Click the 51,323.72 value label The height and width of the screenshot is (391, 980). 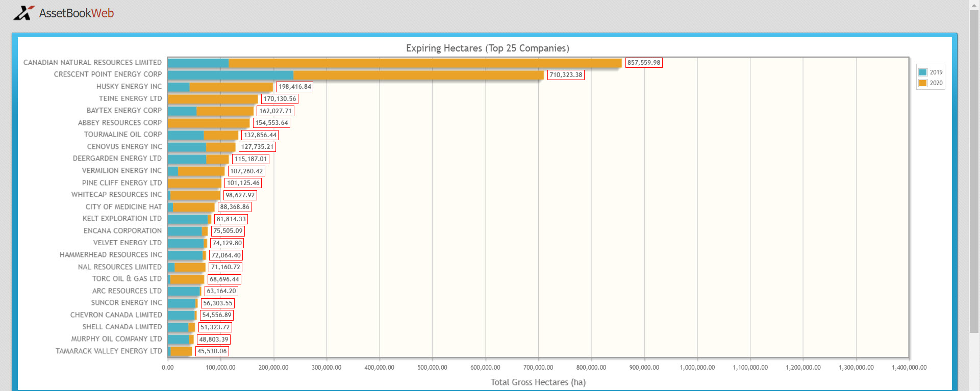point(215,327)
